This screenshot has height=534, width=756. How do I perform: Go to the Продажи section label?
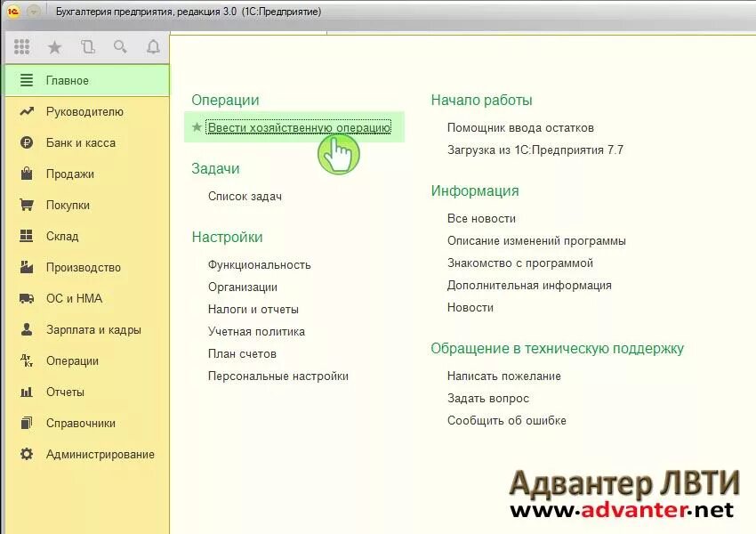[70, 174]
